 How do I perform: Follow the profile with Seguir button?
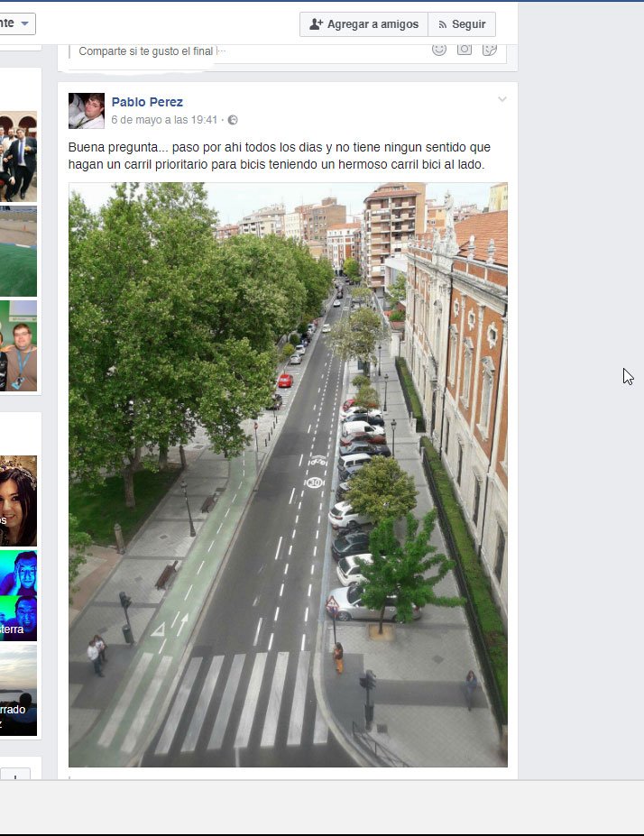pos(462,24)
